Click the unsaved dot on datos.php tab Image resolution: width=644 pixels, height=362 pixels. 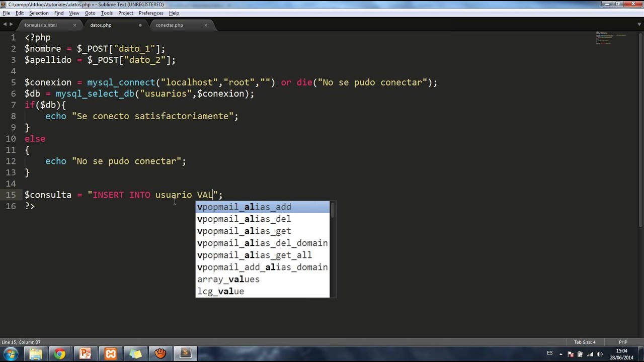pos(140,25)
